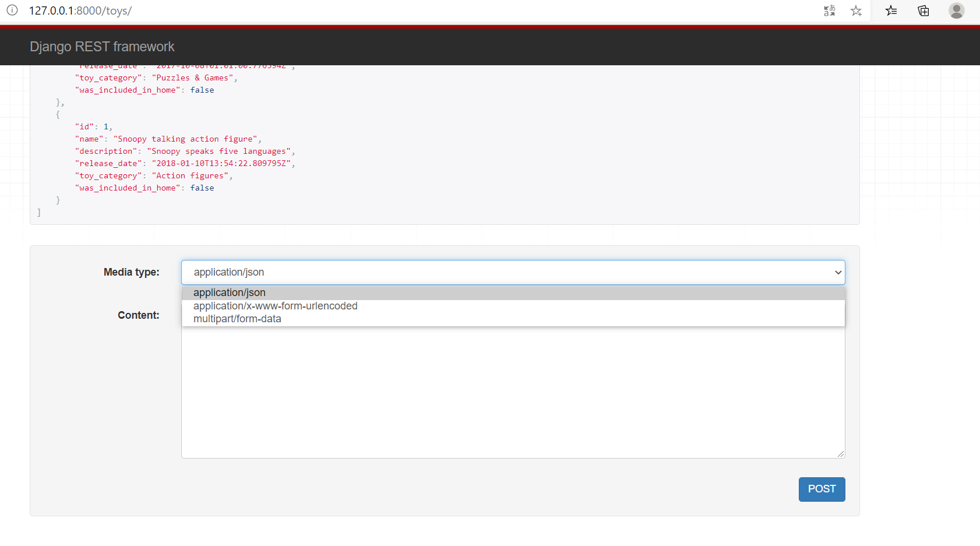
Task: Choose application/x-www-form-urlencoded media type
Action: point(513,306)
